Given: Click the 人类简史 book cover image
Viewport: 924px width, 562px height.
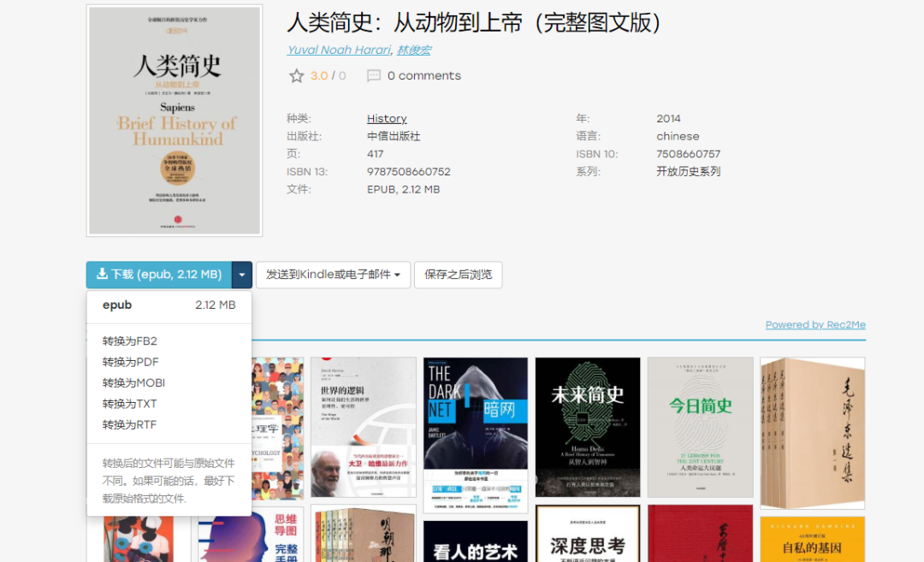Looking at the screenshot, I should coord(175,121).
